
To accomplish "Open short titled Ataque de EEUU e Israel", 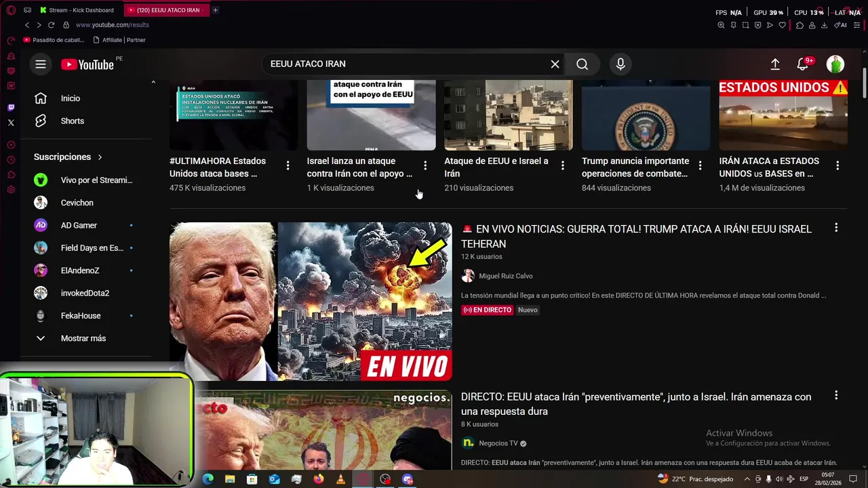I will tap(496, 167).
